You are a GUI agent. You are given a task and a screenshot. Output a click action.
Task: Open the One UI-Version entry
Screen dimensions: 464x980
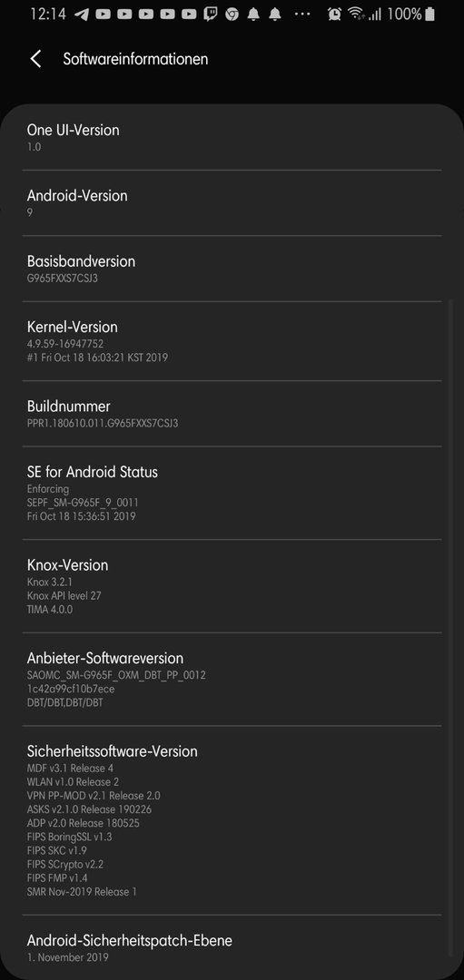232,138
